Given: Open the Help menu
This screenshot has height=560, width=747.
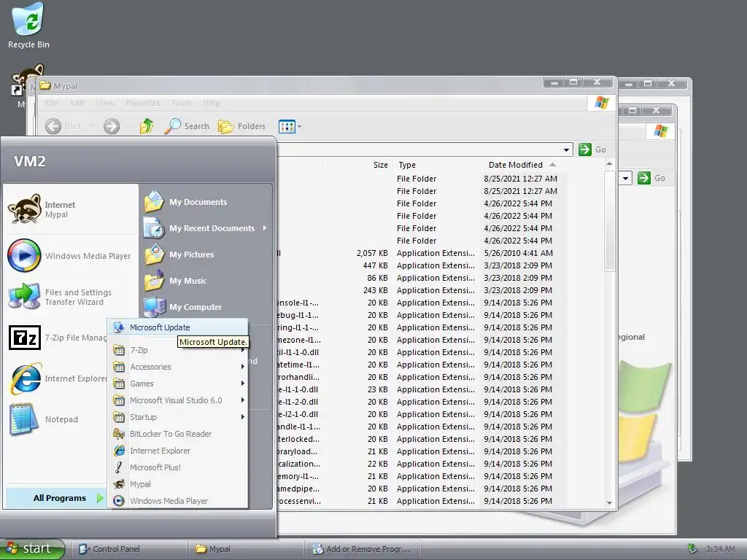Looking at the screenshot, I should pos(211,103).
